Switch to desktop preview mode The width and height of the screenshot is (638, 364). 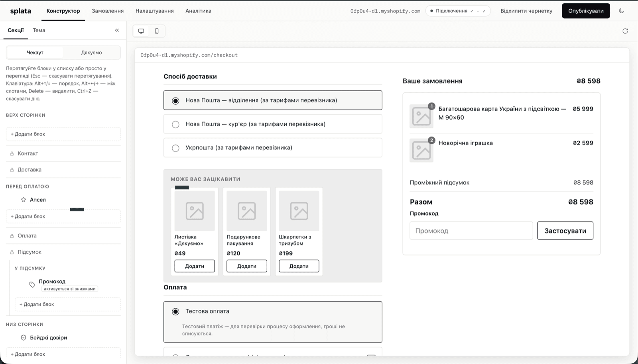[141, 31]
